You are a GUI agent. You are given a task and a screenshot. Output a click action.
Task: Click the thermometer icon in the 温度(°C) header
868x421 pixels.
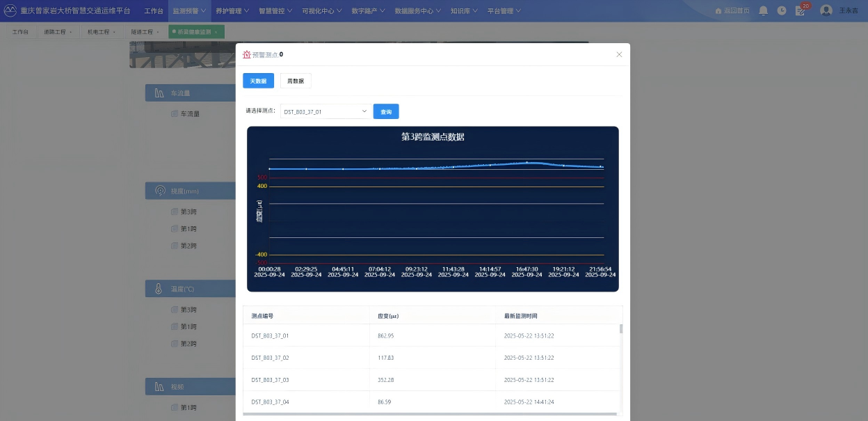pyautogui.click(x=159, y=289)
